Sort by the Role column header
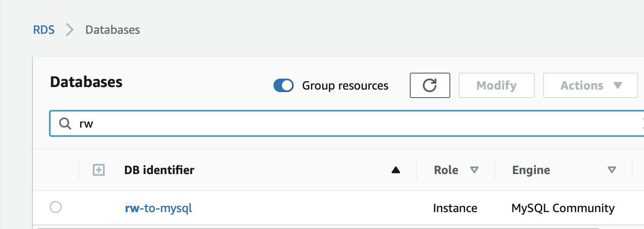This screenshot has height=229, width=644. (446, 170)
